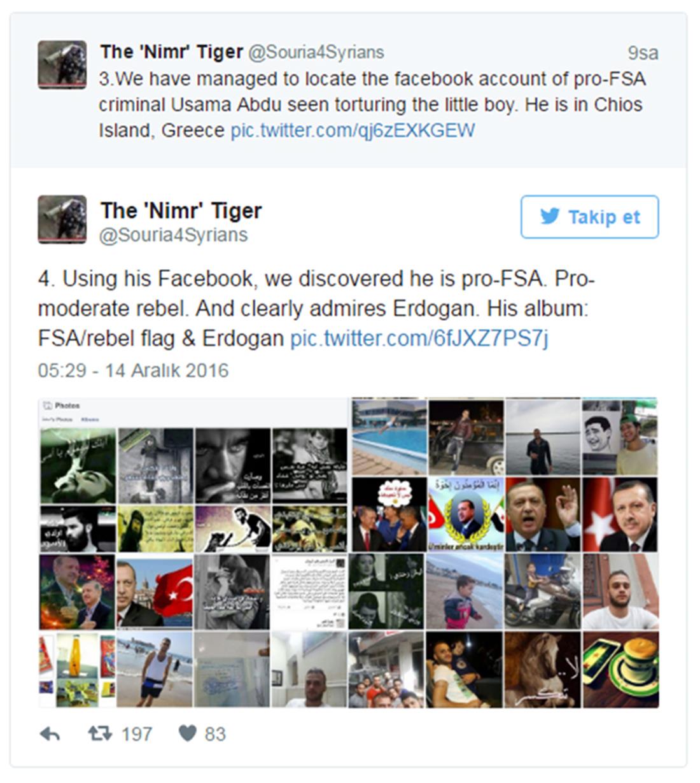Open the horse picture thumbnail

pos(543,669)
